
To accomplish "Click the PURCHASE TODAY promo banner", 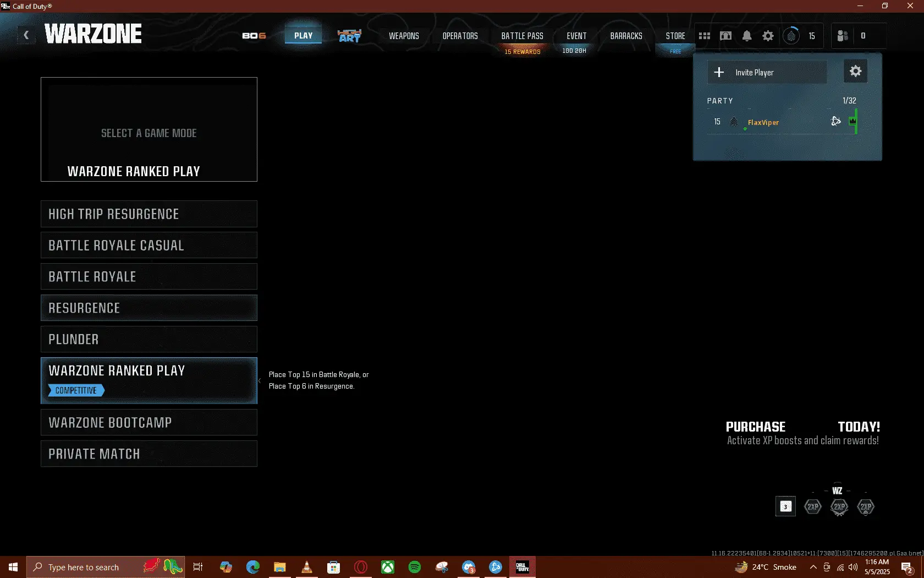I will (x=803, y=433).
